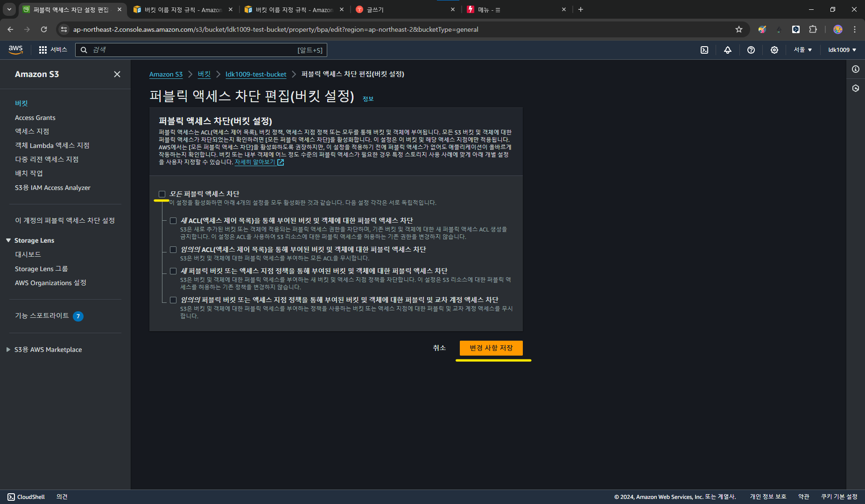
Task: Open AWS Organizations 설정
Action: click(x=50, y=283)
